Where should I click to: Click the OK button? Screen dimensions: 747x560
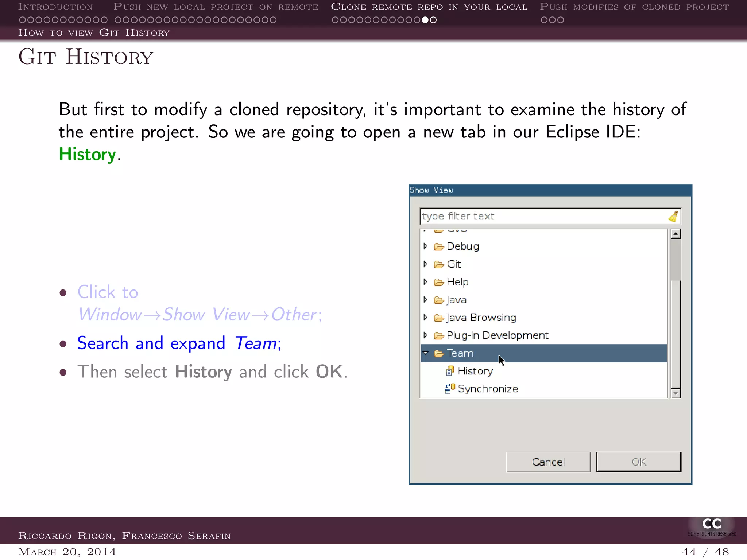pos(639,462)
